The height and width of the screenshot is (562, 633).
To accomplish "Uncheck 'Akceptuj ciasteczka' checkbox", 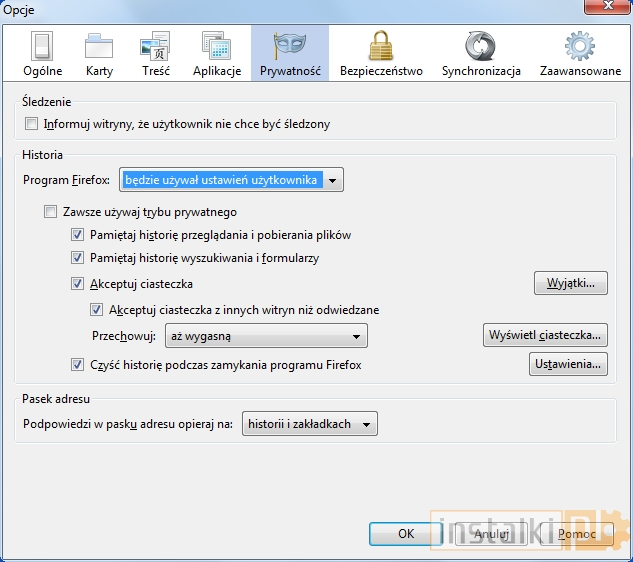I will (78, 284).
